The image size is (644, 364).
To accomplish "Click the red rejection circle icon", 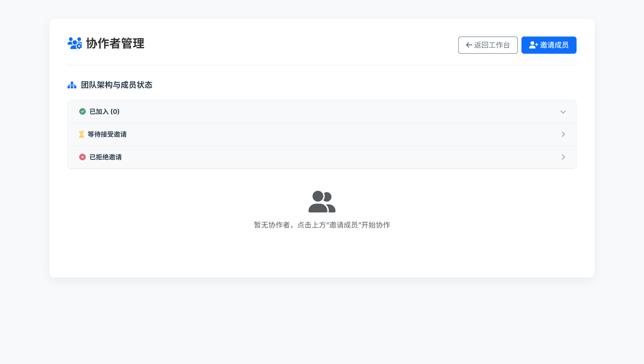I will point(83,157).
